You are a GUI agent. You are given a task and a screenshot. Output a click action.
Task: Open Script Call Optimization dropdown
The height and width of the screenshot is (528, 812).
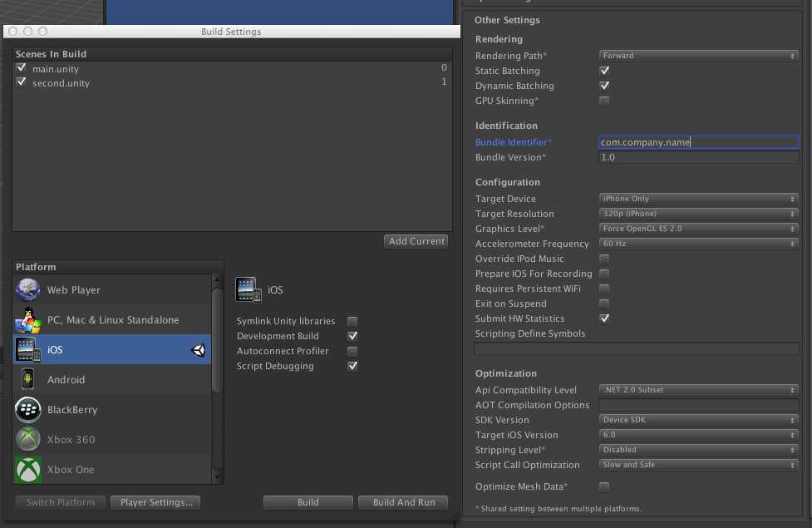coord(698,465)
